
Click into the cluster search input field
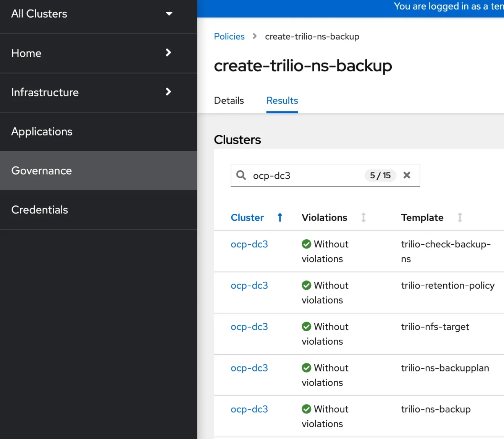point(305,176)
